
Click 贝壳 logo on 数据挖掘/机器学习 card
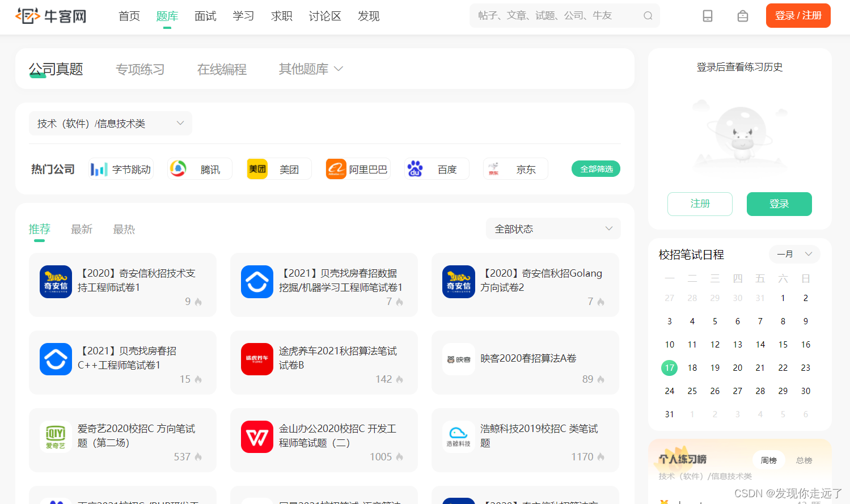click(257, 282)
